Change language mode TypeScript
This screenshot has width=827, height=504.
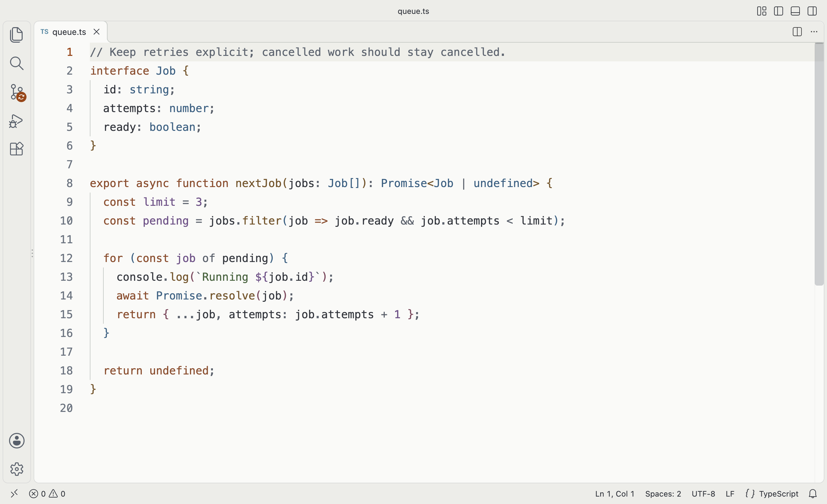(778, 494)
